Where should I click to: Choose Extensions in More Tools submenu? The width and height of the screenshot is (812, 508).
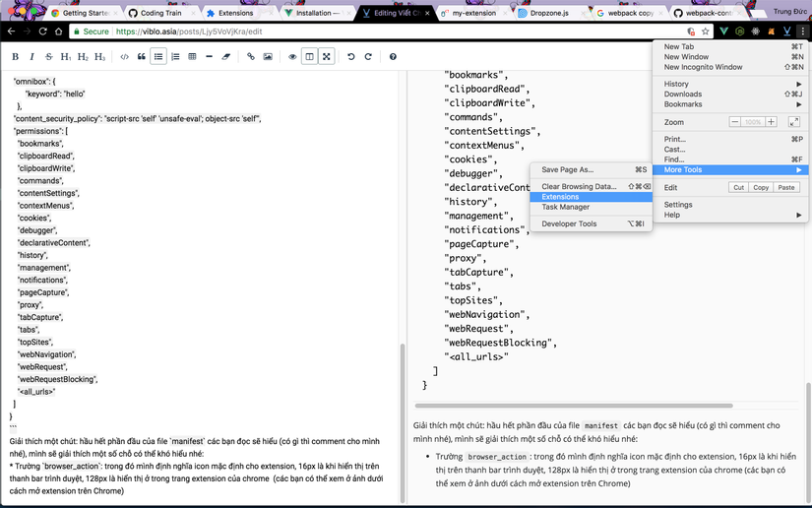point(592,197)
